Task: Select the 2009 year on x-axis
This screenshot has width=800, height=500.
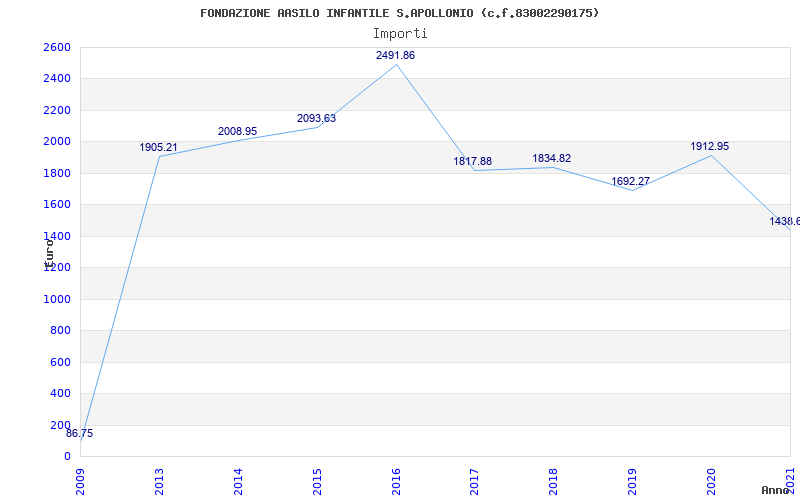Action: pyautogui.click(x=81, y=480)
